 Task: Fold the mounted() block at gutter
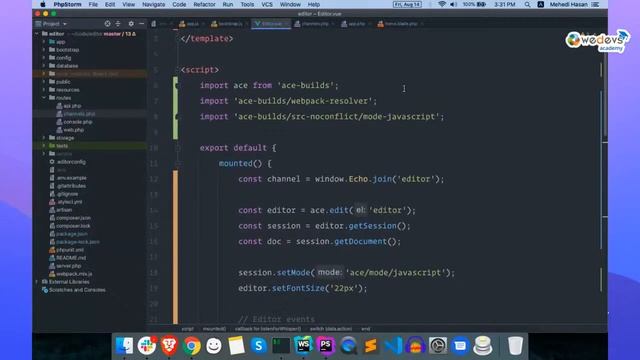(178, 163)
